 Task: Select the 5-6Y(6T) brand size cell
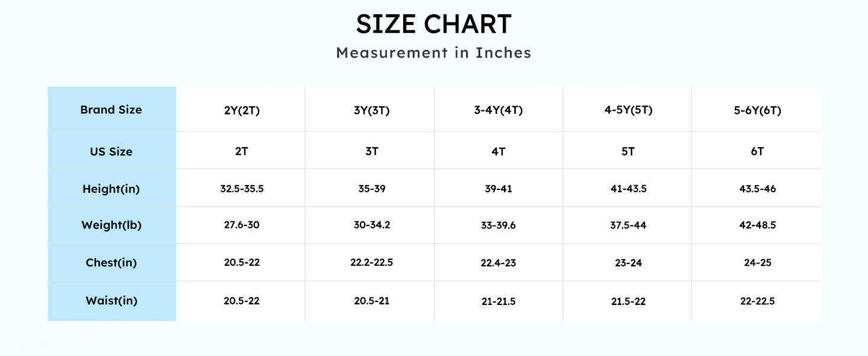coord(757,111)
